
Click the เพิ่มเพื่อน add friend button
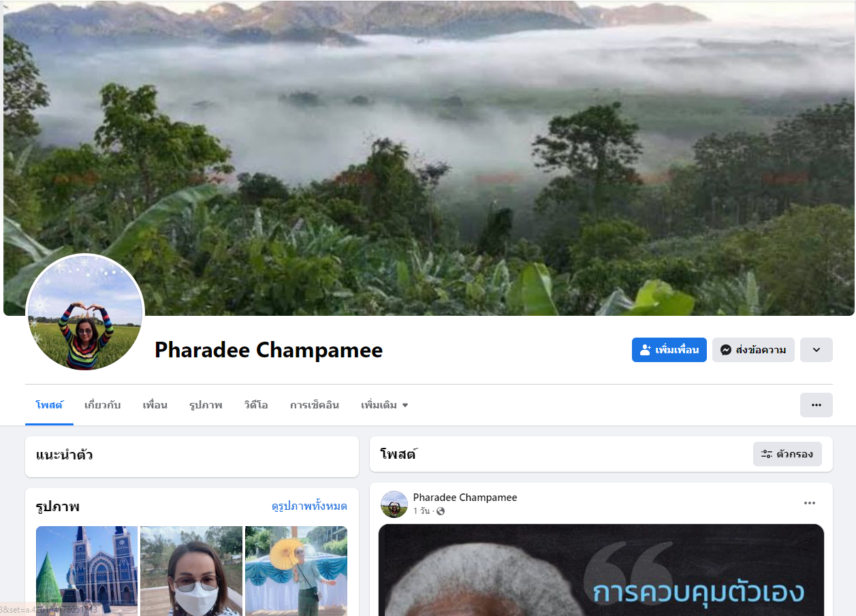[x=669, y=350]
